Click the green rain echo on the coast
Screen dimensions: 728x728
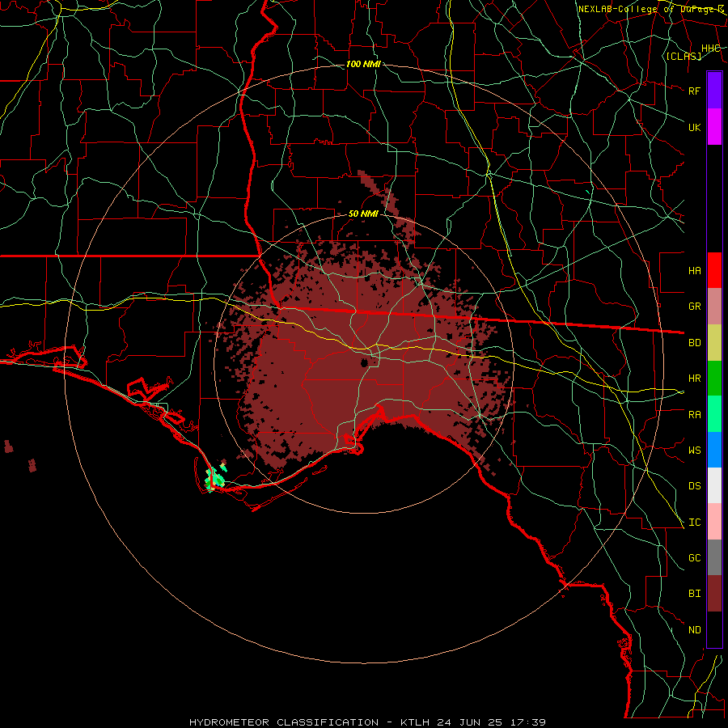(215, 478)
